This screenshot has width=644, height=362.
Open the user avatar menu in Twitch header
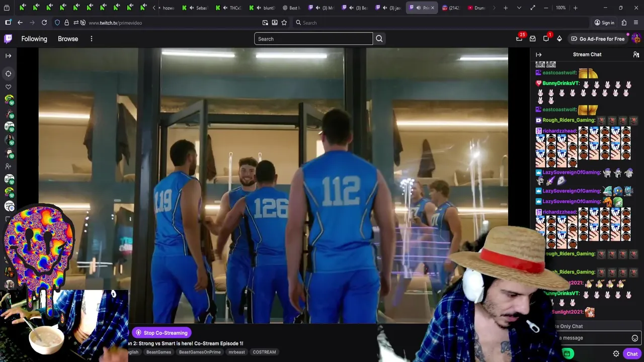pyautogui.click(x=635, y=39)
